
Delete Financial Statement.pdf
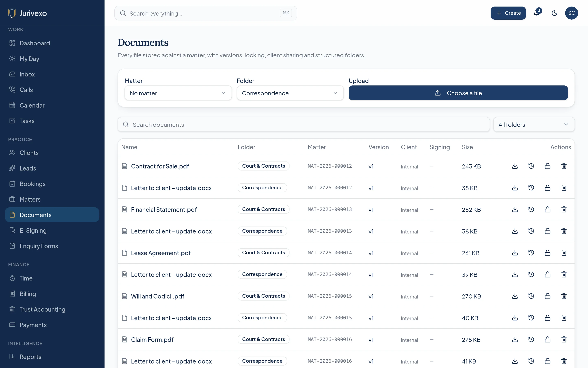[x=564, y=209]
